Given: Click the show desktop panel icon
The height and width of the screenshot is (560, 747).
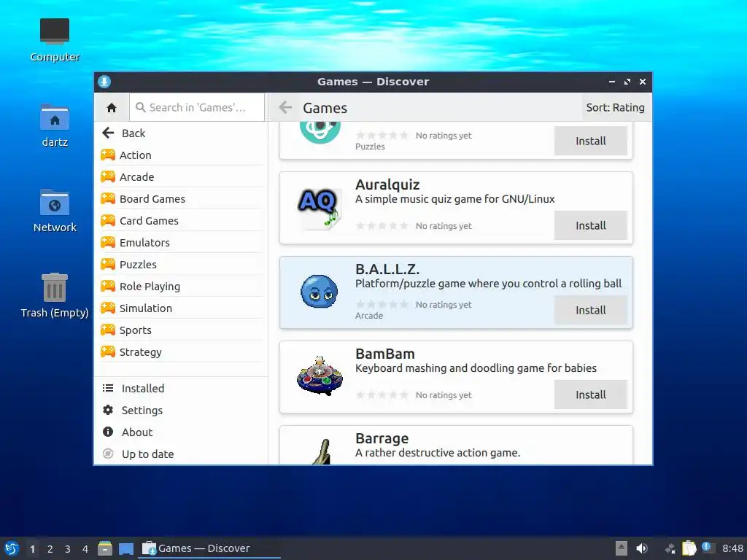Looking at the screenshot, I should [126, 549].
